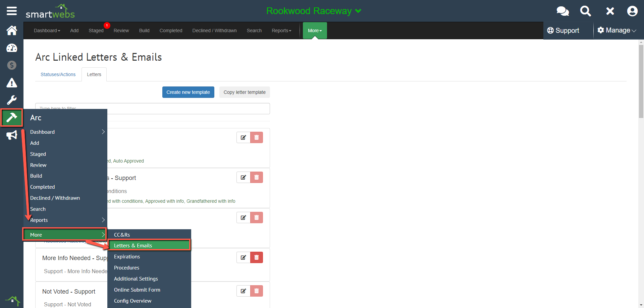Select the Arc hammer sidebar icon
644x308 pixels.
(12, 118)
